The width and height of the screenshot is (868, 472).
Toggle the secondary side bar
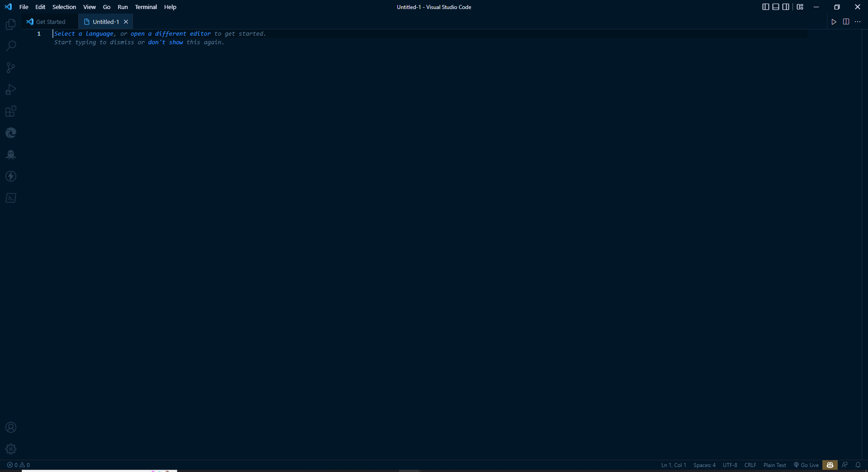point(786,7)
